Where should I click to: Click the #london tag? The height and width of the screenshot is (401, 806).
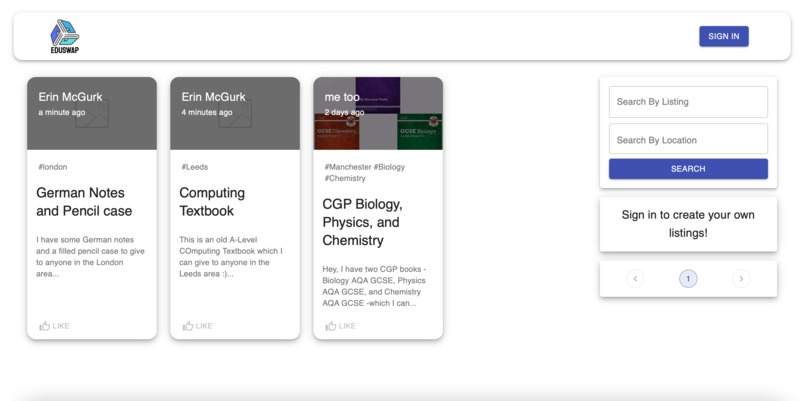[x=52, y=167]
